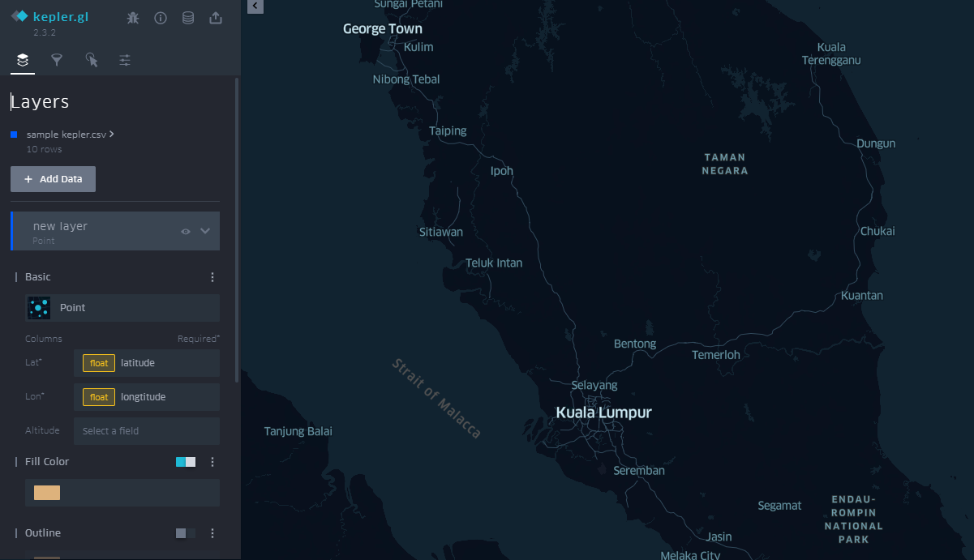Collapse the new layer panel
The width and height of the screenshot is (974, 560).
pos(205,231)
